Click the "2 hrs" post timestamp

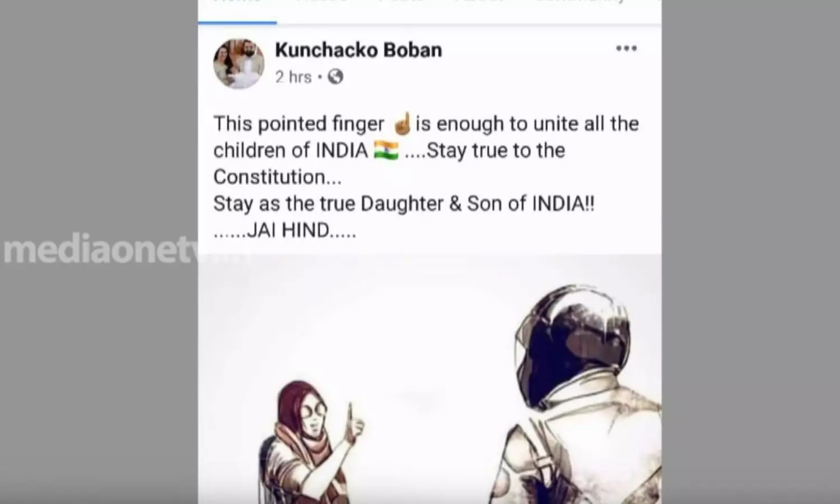(293, 77)
